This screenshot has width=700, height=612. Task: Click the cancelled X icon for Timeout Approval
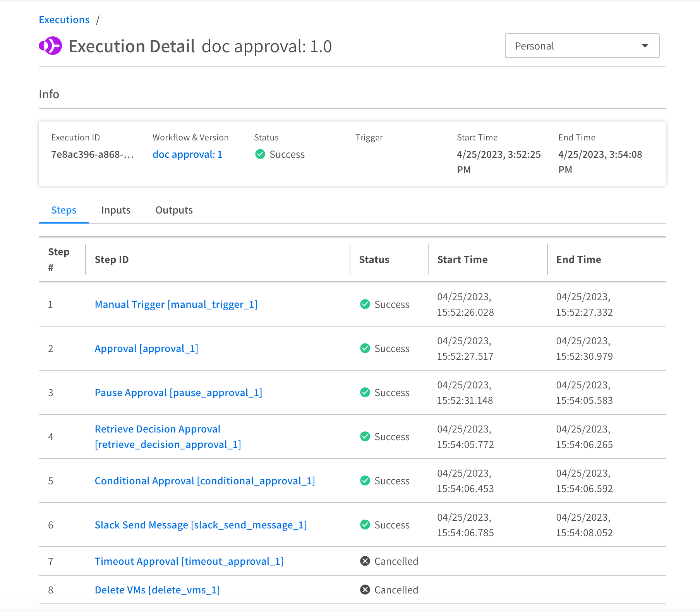[365, 561]
